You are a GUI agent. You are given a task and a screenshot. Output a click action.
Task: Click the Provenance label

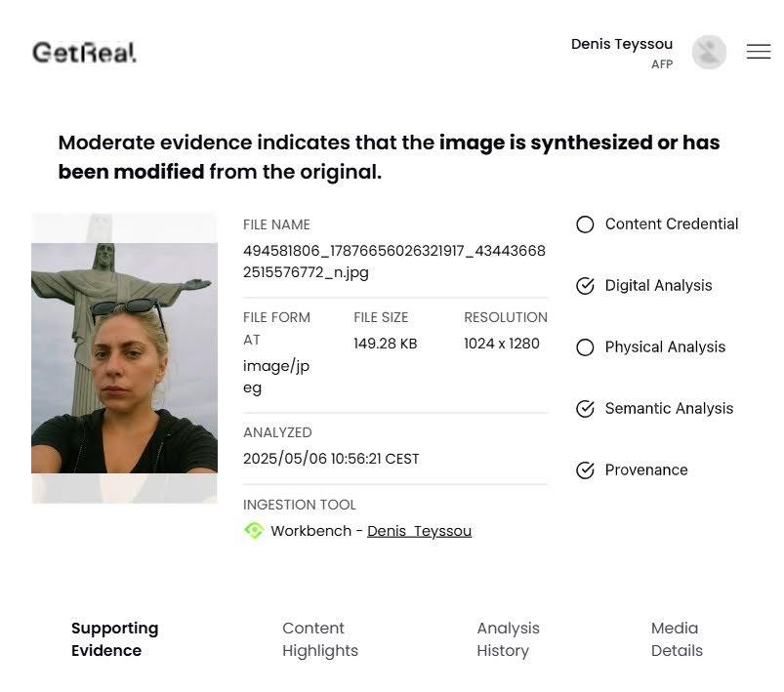click(x=645, y=470)
